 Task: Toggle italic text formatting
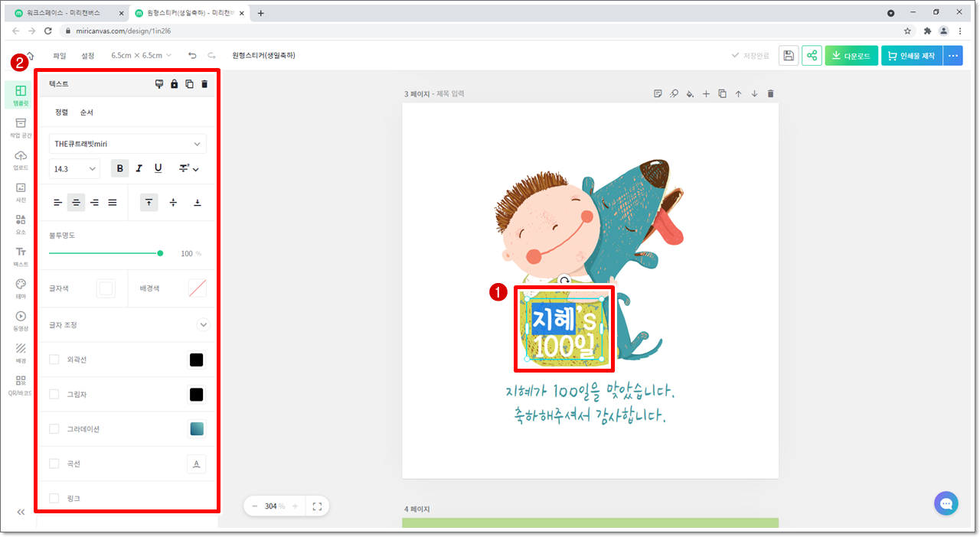tap(139, 168)
